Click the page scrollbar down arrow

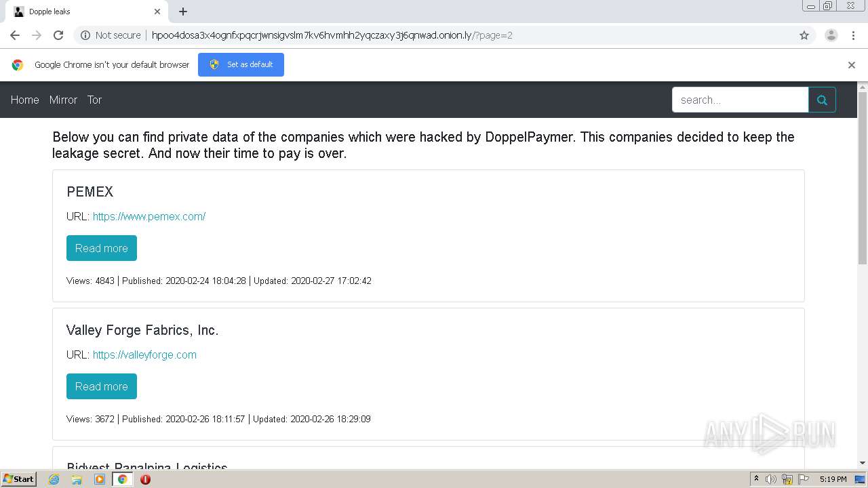coord(863,463)
